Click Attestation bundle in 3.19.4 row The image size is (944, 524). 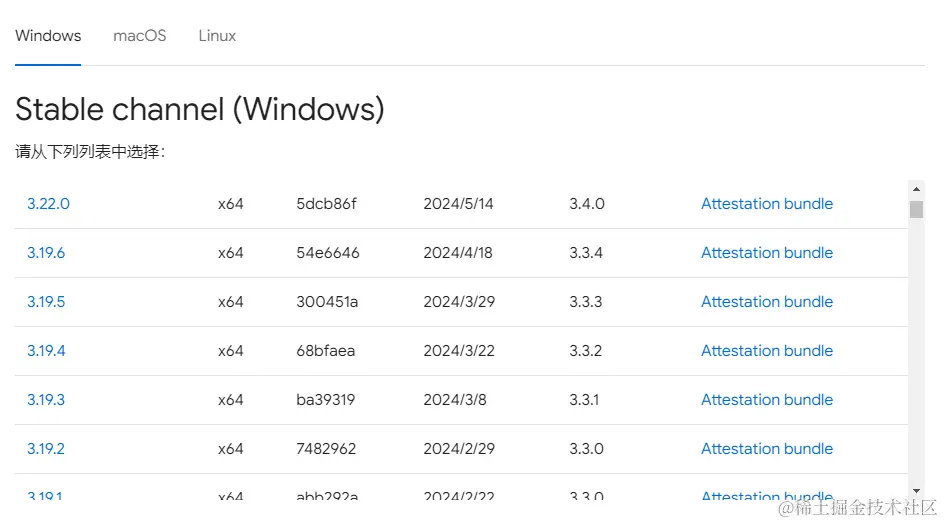tap(766, 351)
